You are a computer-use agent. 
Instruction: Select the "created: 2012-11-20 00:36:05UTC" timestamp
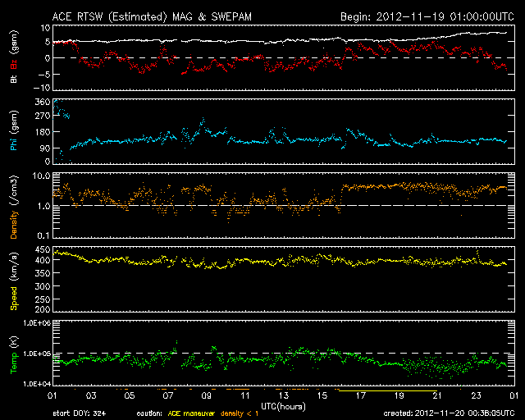click(449, 413)
